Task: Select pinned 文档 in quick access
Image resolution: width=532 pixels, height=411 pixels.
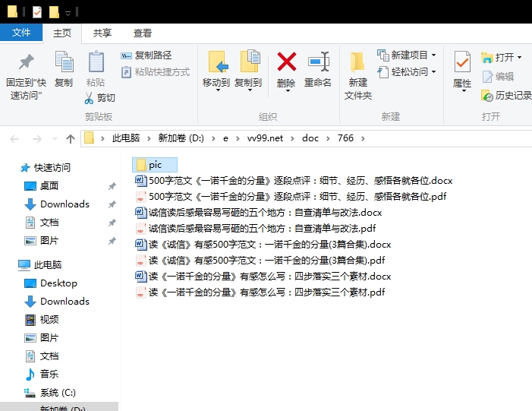Action: coord(42,223)
